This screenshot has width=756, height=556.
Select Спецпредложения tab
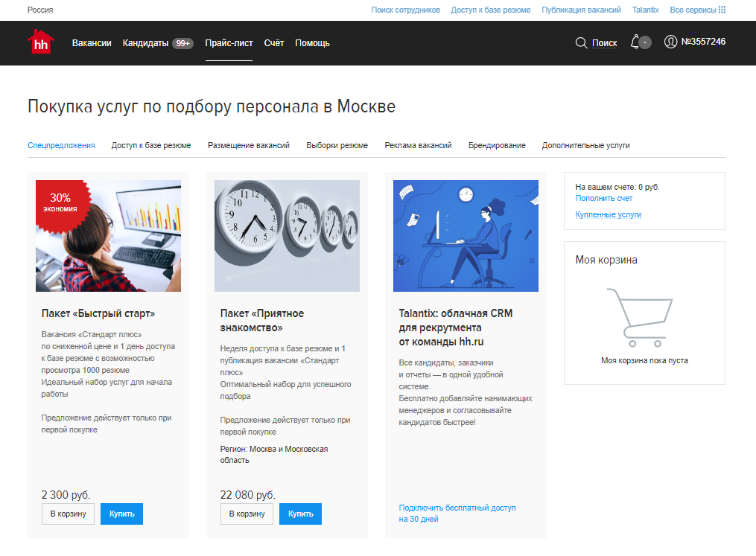pyautogui.click(x=61, y=145)
